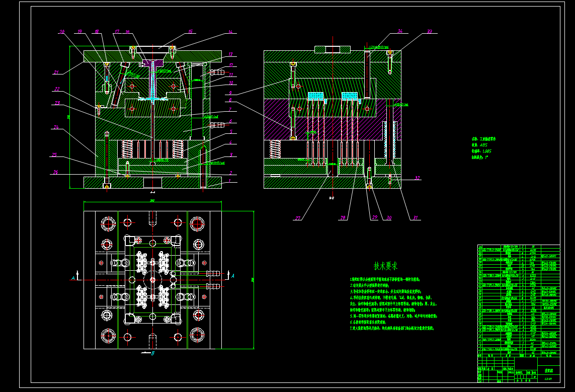Select part balloon number 5
Image resolution: width=575 pixels, height=392 pixels.
pyautogui.click(x=231, y=132)
